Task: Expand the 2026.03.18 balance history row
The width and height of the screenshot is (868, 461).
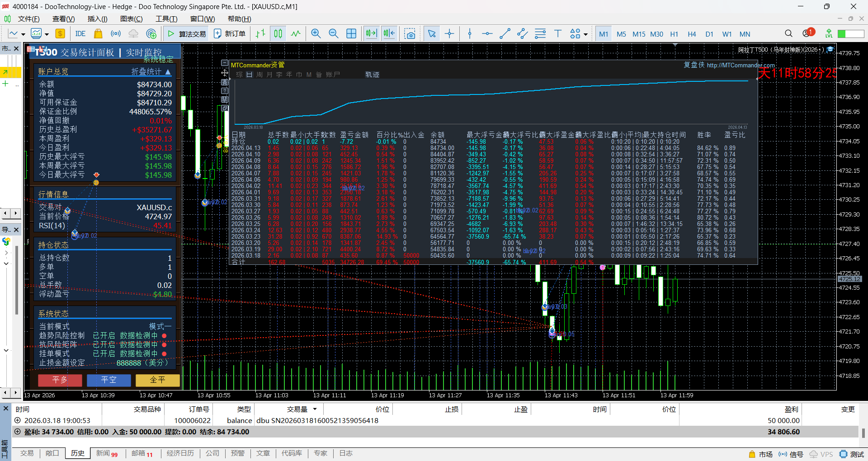Action: (x=18, y=420)
